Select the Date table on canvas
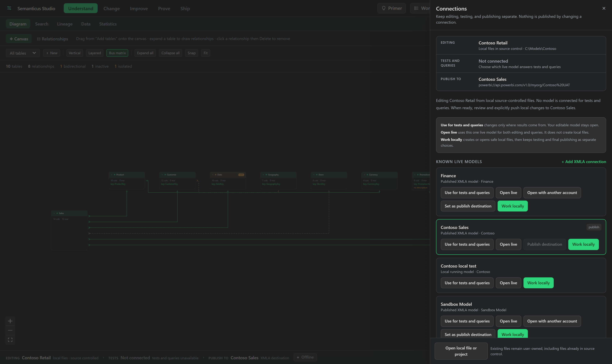Screen dimensions: 612x364 [228, 181]
